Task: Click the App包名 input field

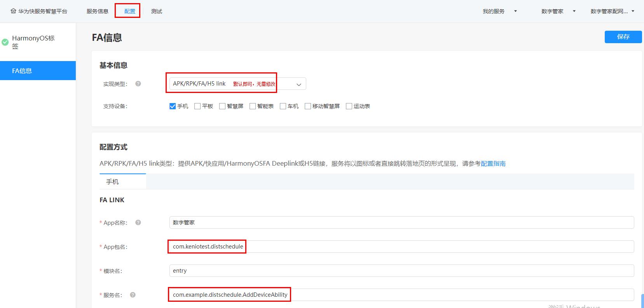Action: click(401, 247)
